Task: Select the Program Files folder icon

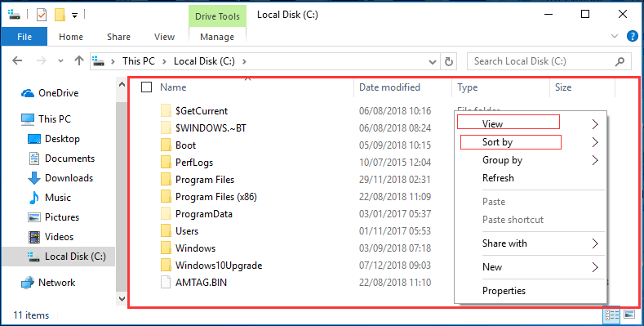Action: (x=166, y=180)
